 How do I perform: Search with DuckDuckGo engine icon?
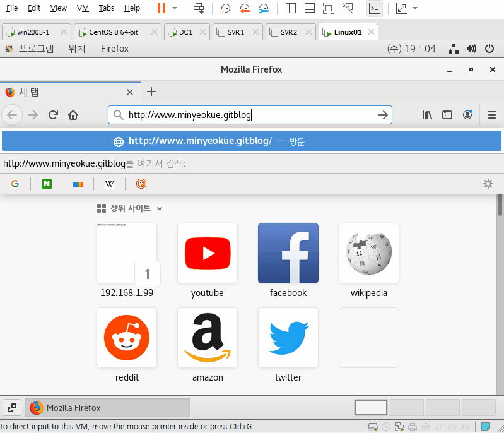(141, 184)
